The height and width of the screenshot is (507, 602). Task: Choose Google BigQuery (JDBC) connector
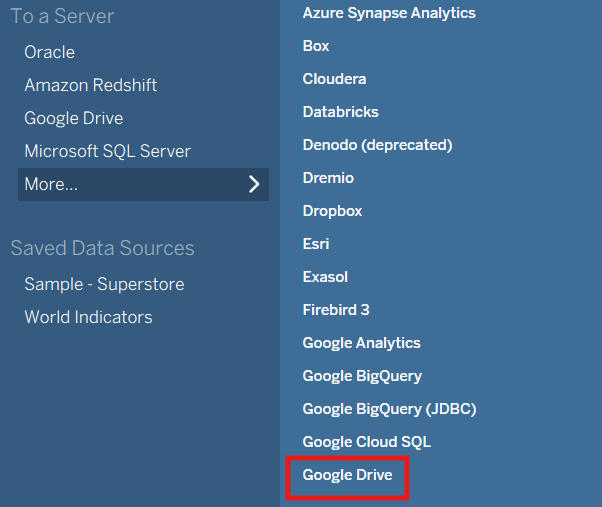pyautogui.click(x=389, y=409)
